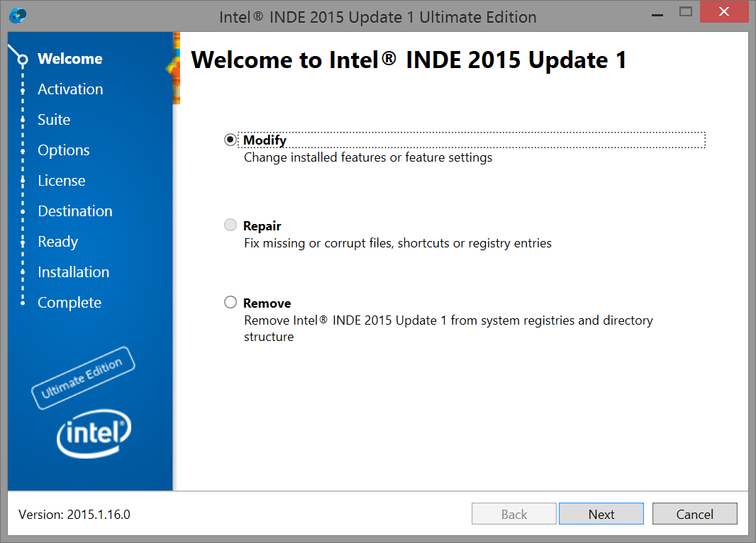
Task: Click the Next button
Action: 601,514
